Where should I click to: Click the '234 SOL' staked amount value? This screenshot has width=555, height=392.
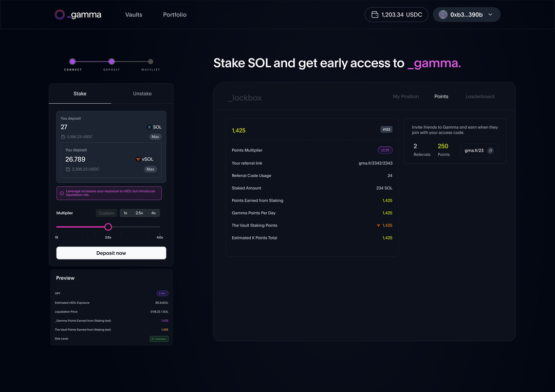pyautogui.click(x=384, y=188)
